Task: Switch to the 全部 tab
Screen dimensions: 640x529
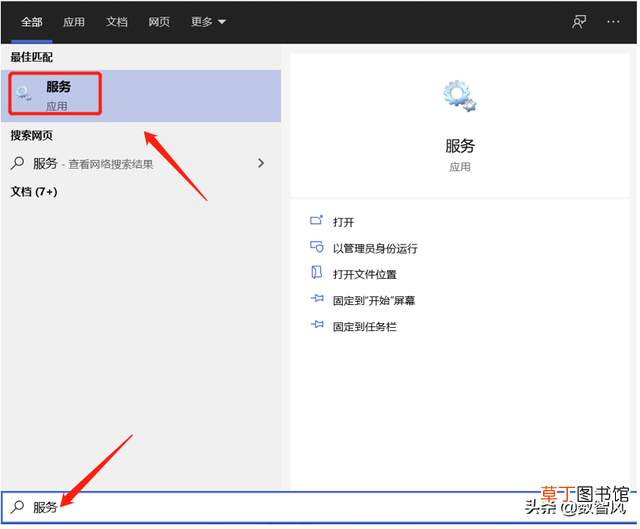Action: point(31,22)
